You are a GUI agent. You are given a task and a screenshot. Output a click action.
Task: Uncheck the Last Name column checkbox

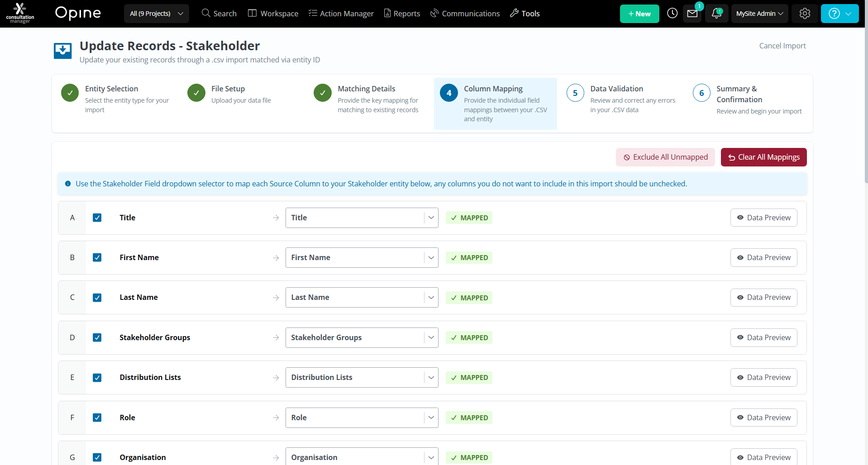97,298
